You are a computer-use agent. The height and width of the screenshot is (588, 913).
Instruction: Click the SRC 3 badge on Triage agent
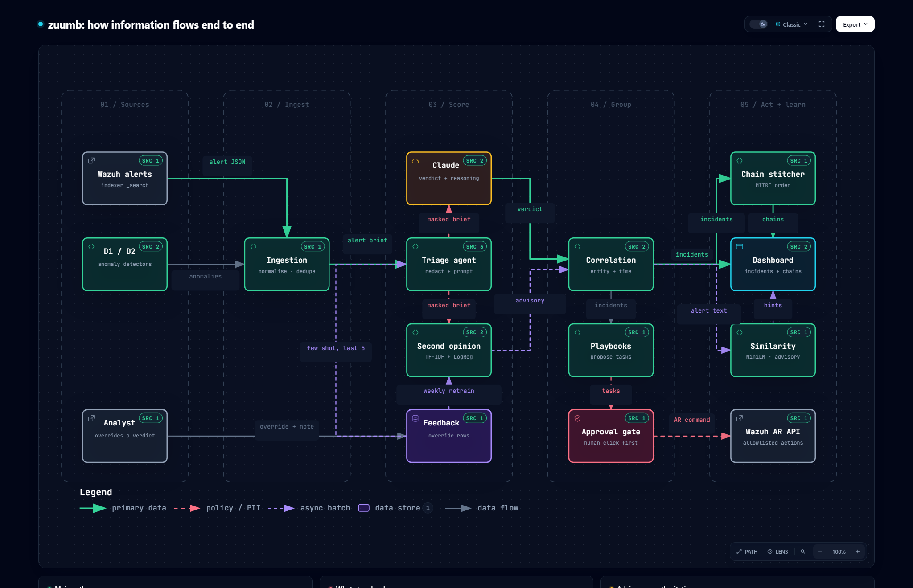tap(475, 246)
